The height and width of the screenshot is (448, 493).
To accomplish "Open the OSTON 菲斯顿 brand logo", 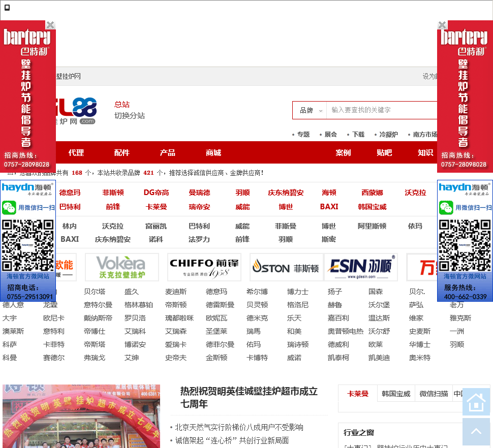I will 286,267.
